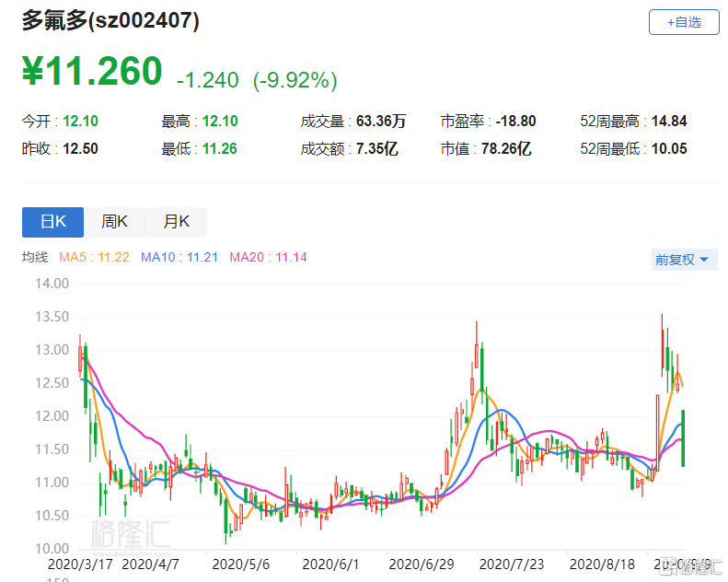This screenshot has width=728, height=582.
Task: Click the 11.00 price axis label
Action: pos(52,483)
